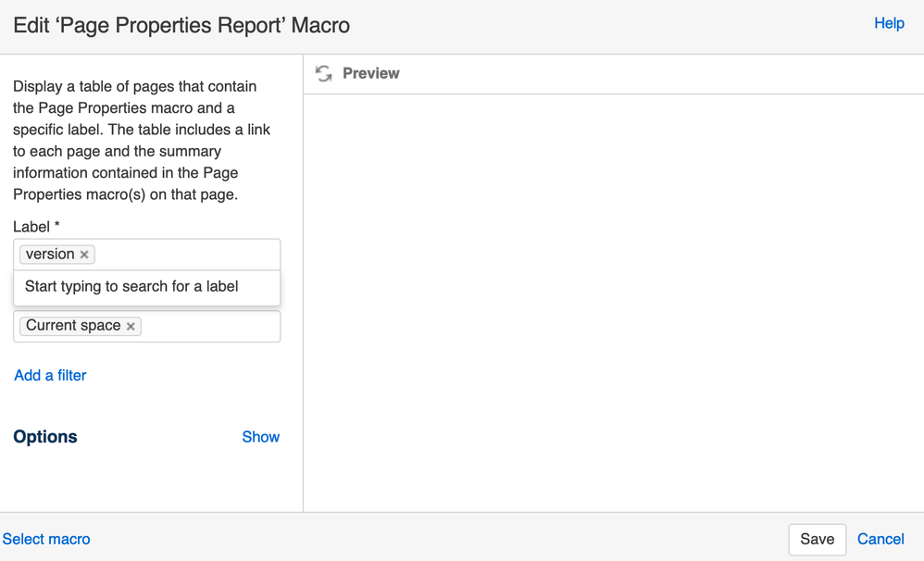Open the Help link
Screen dimensions: 924x561
click(889, 23)
